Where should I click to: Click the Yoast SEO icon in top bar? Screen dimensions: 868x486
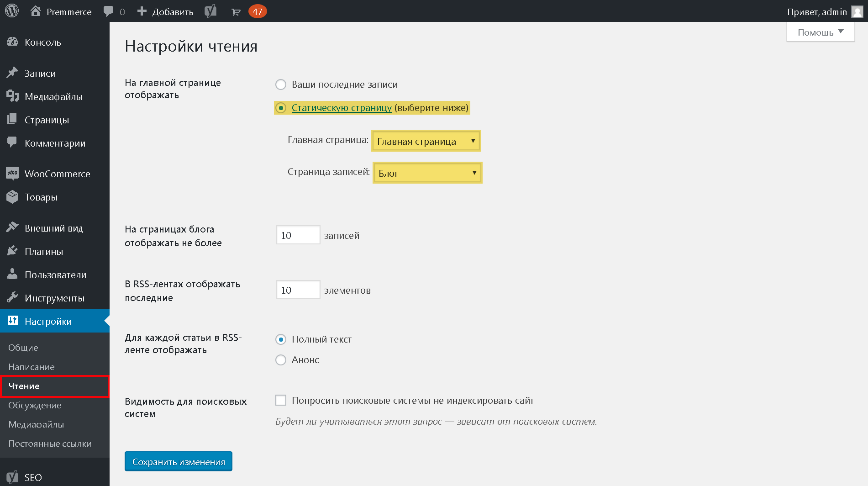210,11
